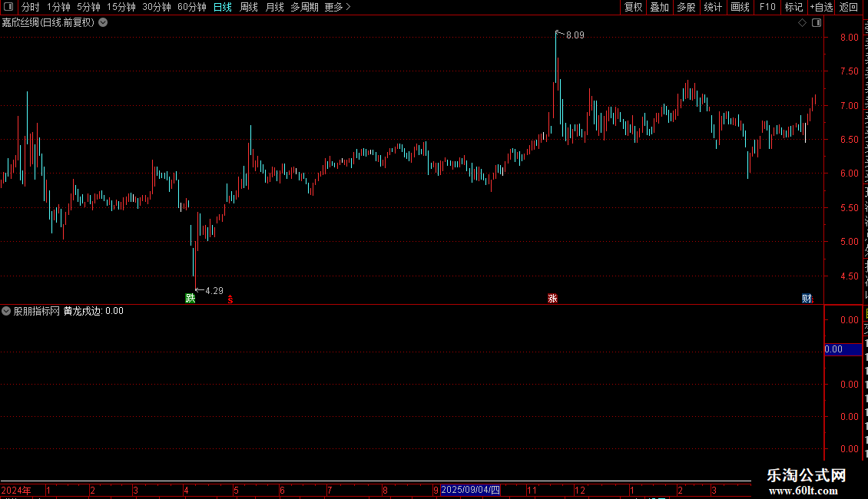Click the 黄龙戍边 indicator value label
Viewport: 868px width, 499px height.
point(94,311)
